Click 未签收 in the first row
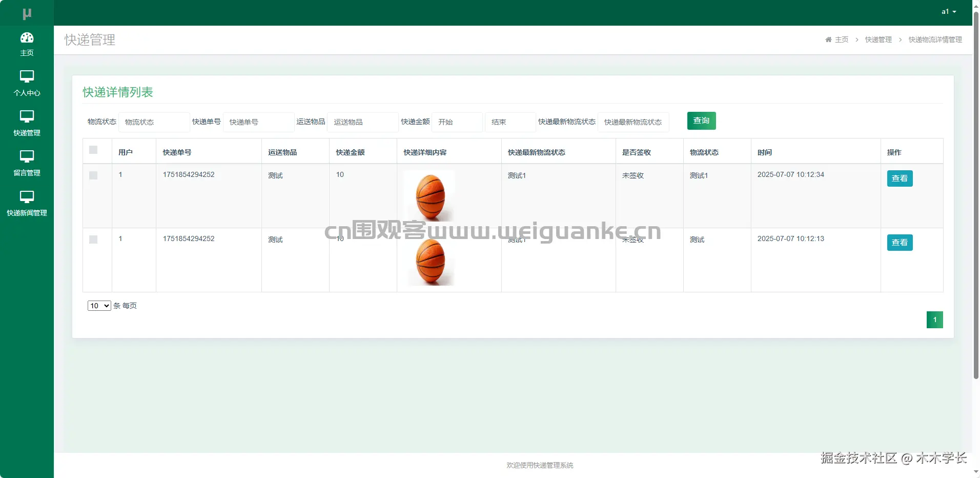980x478 pixels. click(633, 175)
